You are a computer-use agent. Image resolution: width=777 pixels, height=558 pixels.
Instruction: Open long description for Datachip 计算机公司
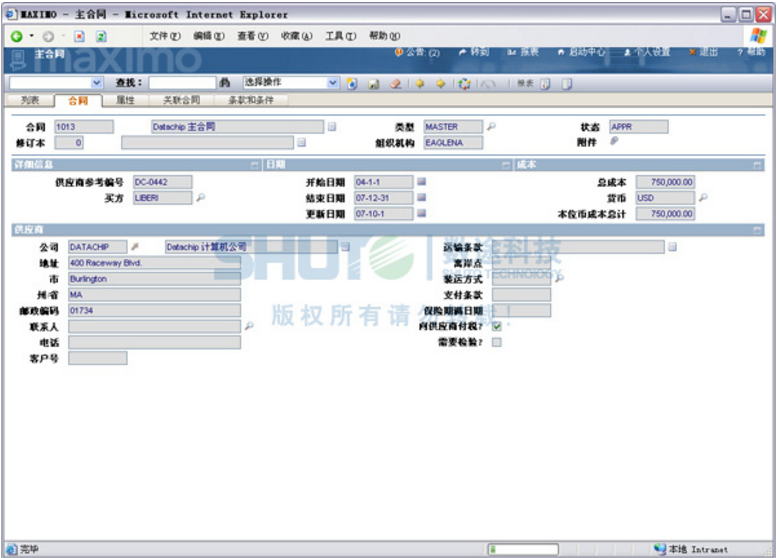click(x=346, y=247)
